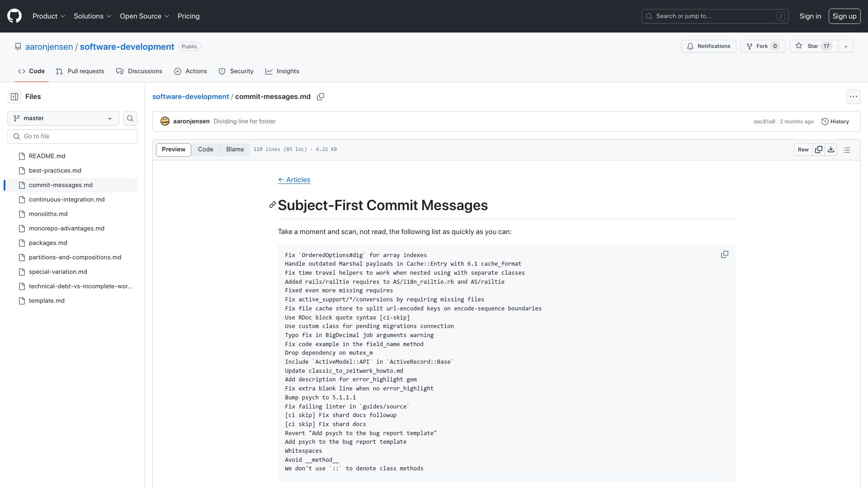The width and height of the screenshot is (868, 488).
Task: Copy raw file contents
Action: 819,150
